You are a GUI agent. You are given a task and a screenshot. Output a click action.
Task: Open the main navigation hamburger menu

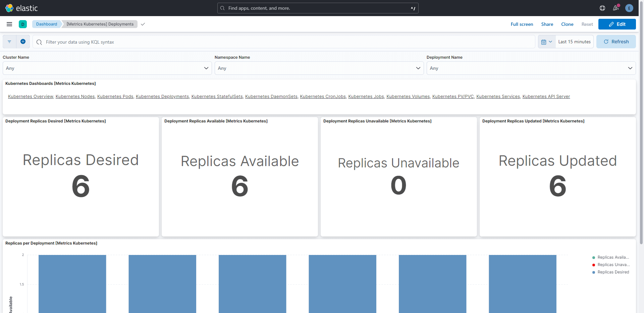click(x=9, y=24)
